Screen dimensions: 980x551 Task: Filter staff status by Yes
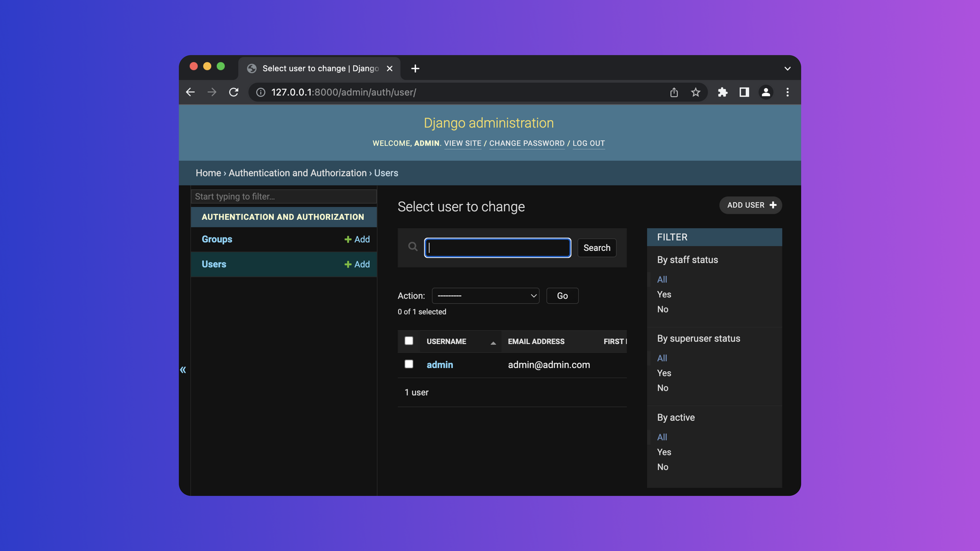coord(664,294)
